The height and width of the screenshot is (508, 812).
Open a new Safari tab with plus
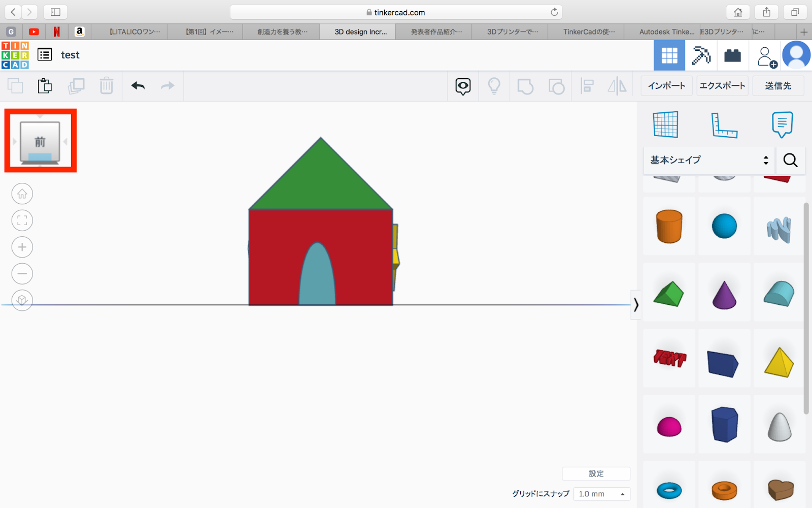pos(804,31)
